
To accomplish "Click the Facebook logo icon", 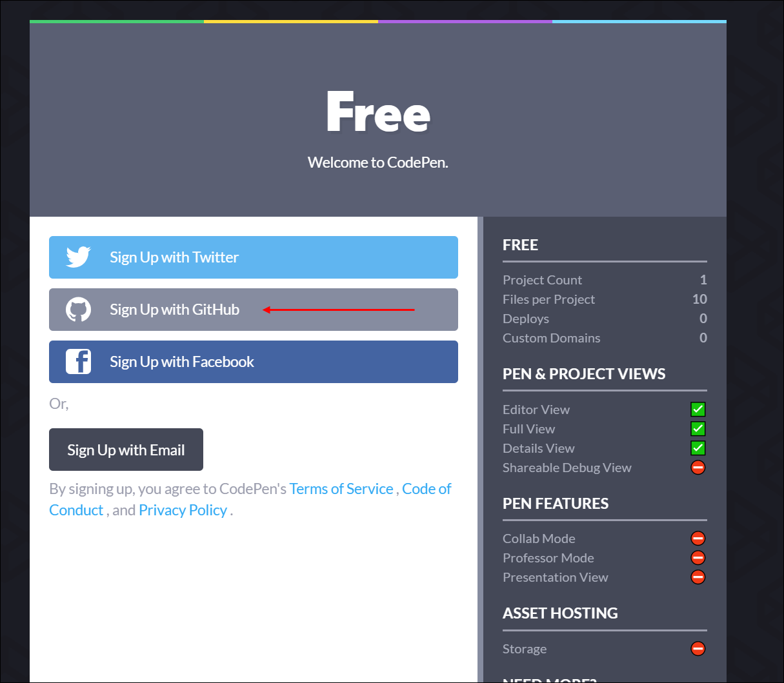I will [78, 362].
